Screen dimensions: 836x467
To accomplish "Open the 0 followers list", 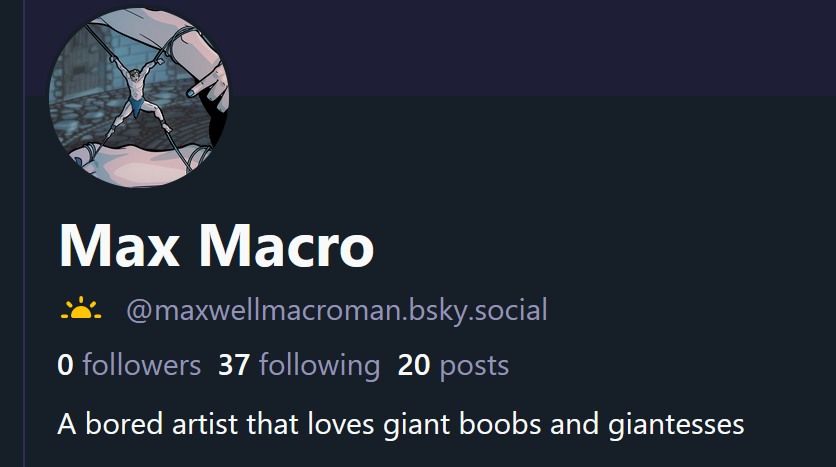I will tap(129, 365).
